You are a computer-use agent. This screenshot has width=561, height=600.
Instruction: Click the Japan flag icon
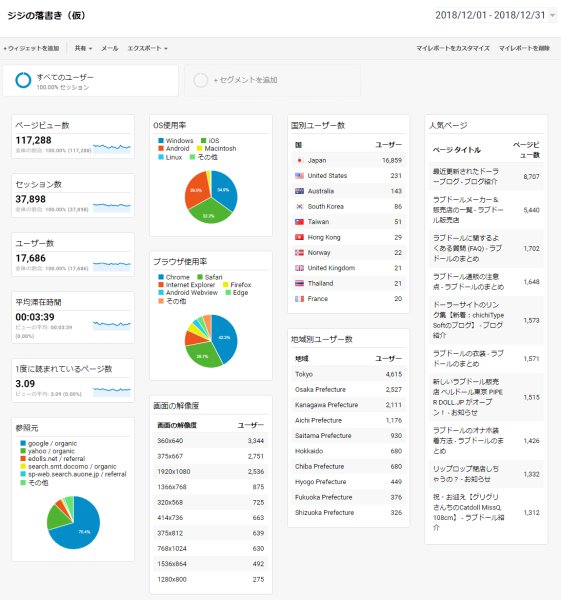pos(299,160)
